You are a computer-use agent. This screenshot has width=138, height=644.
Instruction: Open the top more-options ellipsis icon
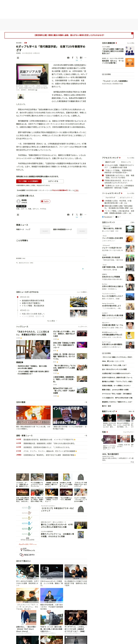pos(85,58)
